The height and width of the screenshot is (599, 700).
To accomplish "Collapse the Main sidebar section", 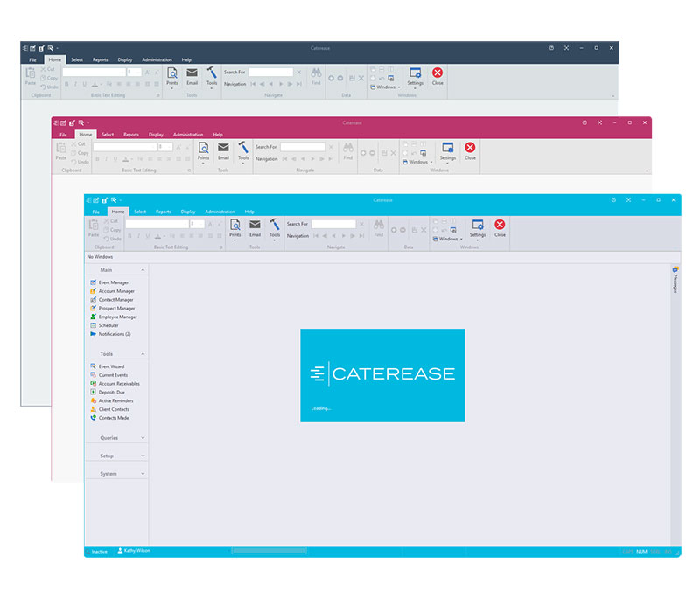I will coord(143,270).
